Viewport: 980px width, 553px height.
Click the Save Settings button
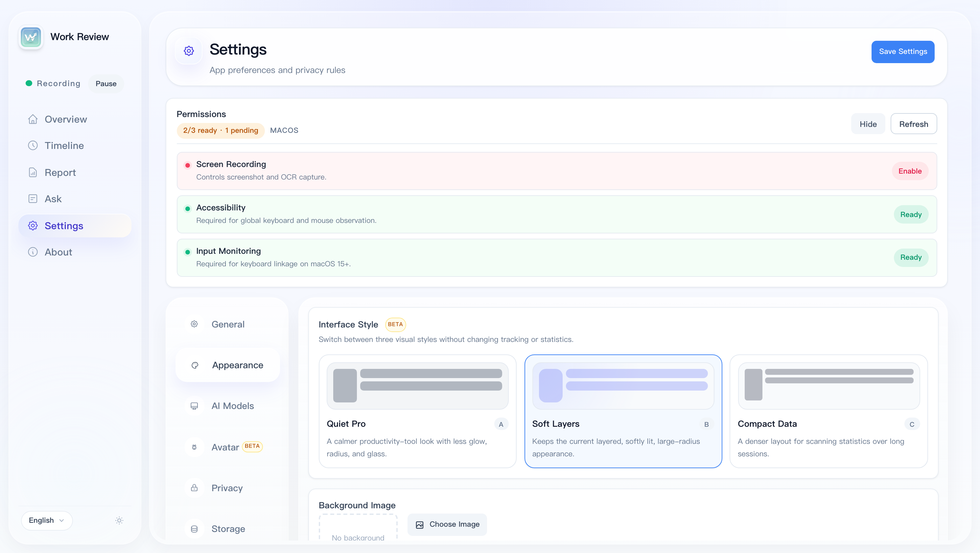903,52
